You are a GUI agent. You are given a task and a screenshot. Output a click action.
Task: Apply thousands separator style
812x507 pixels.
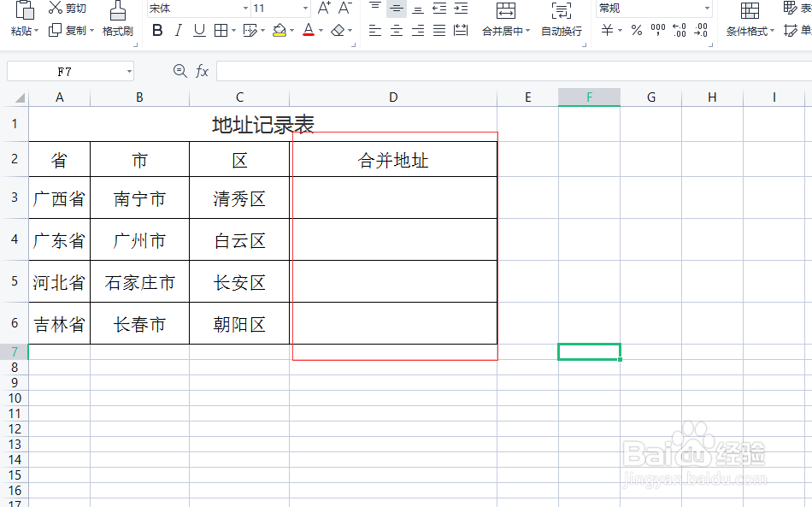(658, 30)
